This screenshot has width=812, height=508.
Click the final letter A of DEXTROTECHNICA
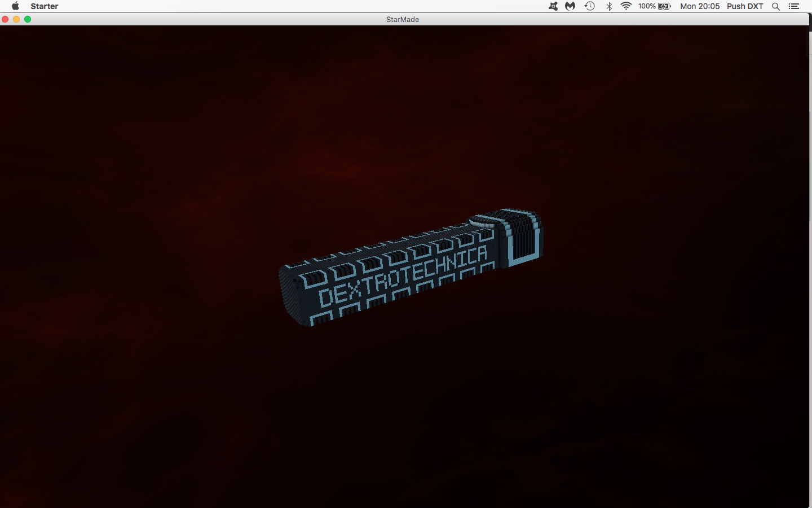point(480,256)
